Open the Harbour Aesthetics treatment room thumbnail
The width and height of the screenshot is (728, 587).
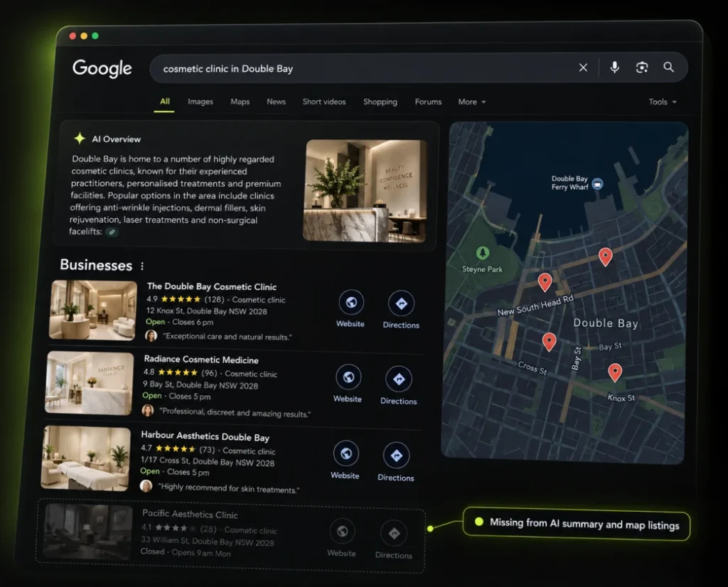pyautogui.click(x=86, y=458)
